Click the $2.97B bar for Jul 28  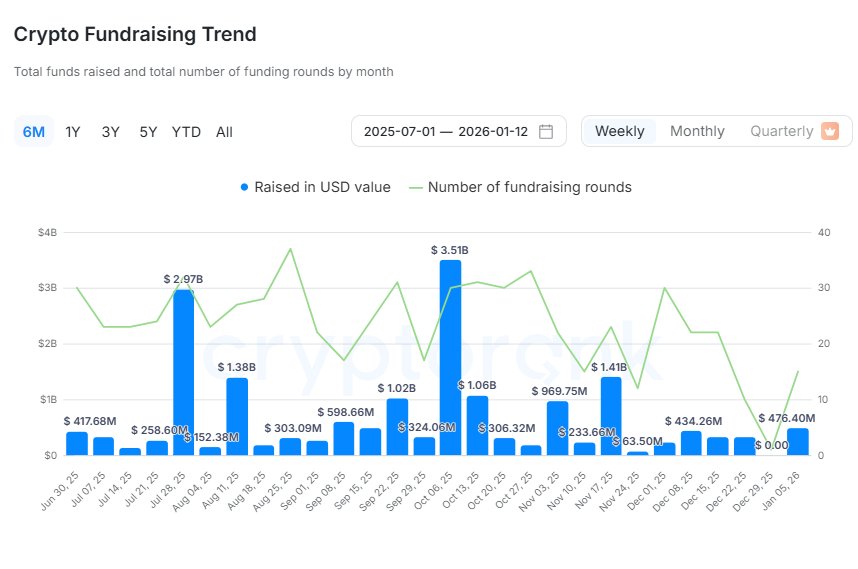point(183,372)
